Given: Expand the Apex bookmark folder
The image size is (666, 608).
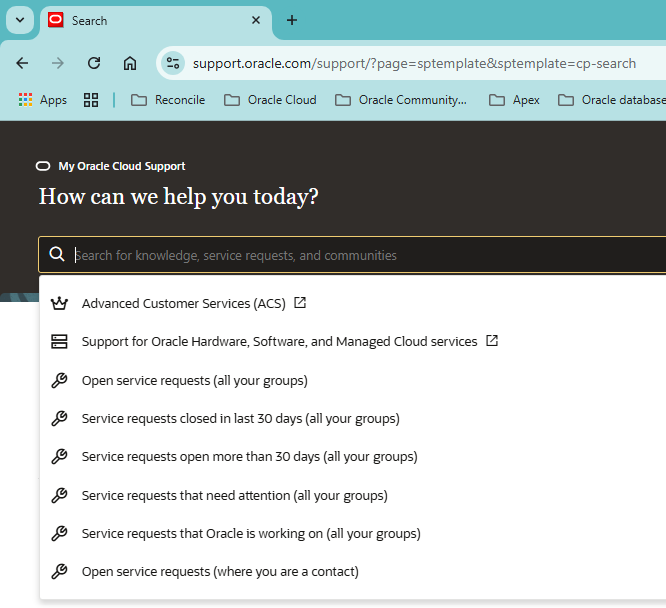Looking at the screenshot, I should [x=514, y=100].
